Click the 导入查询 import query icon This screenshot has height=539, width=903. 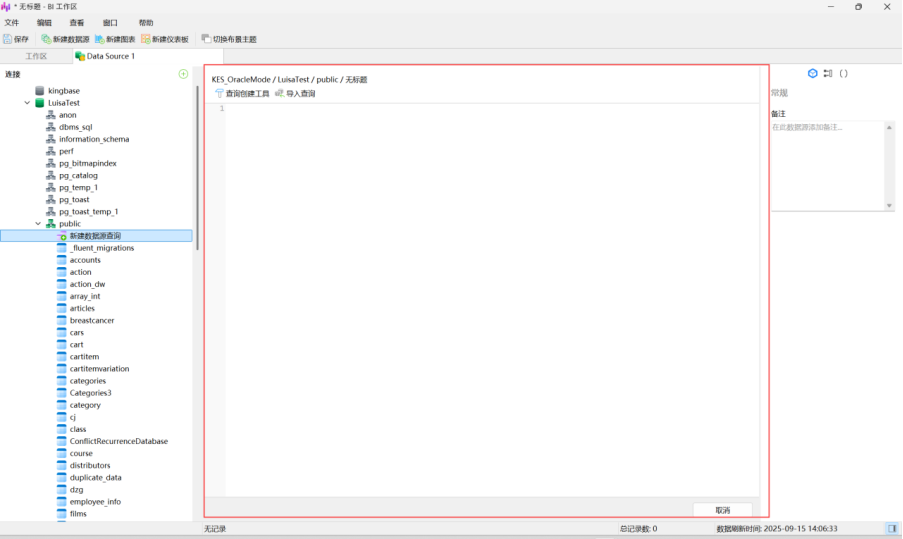[x=280, y=93]
